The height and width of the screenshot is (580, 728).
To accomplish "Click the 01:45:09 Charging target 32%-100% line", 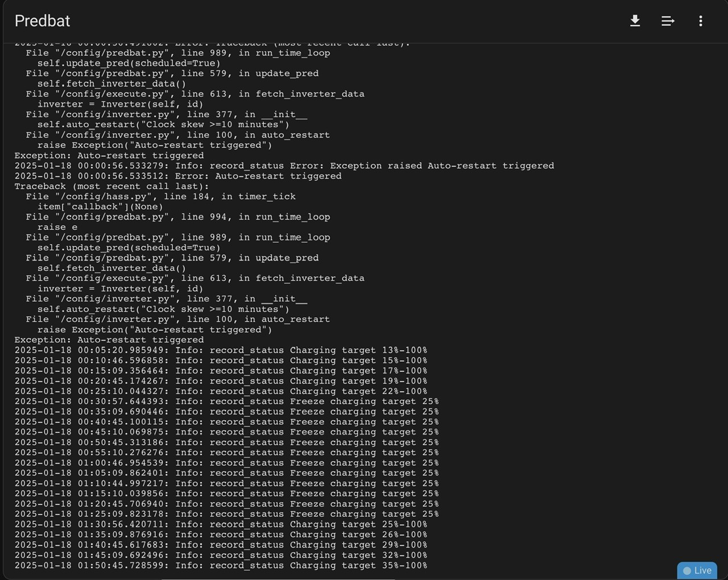I will point(221,555).
